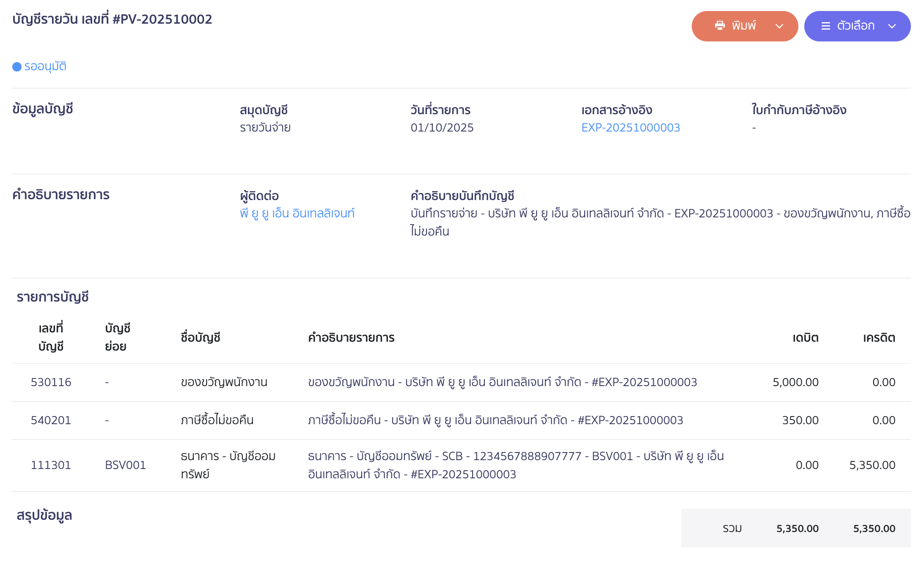The image size is (924, 565).
Task: Click the printer icon in พิมพ์ button
Action: [x=720, y=26]
